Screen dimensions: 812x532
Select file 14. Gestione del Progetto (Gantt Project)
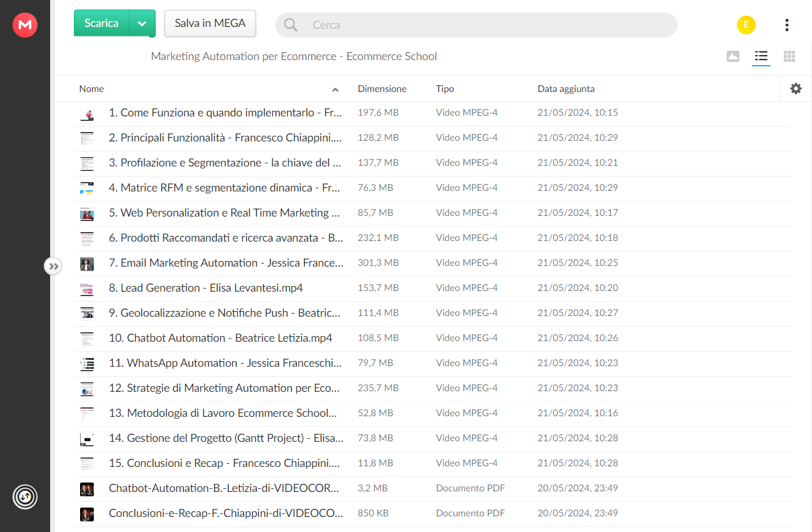433,439
